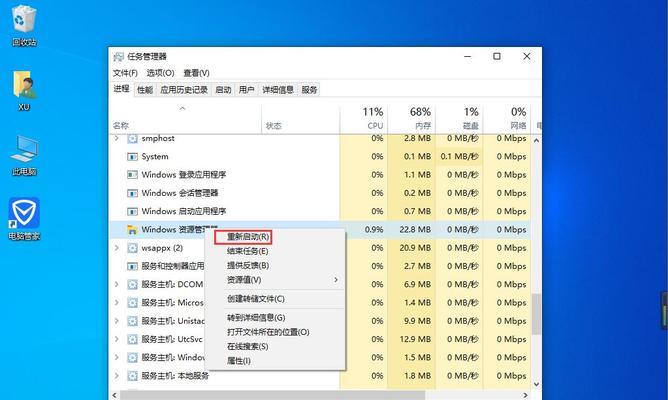Switch to the 应用历史记录 tab
This screenshot has width=668, height=400.
(184, 90)
